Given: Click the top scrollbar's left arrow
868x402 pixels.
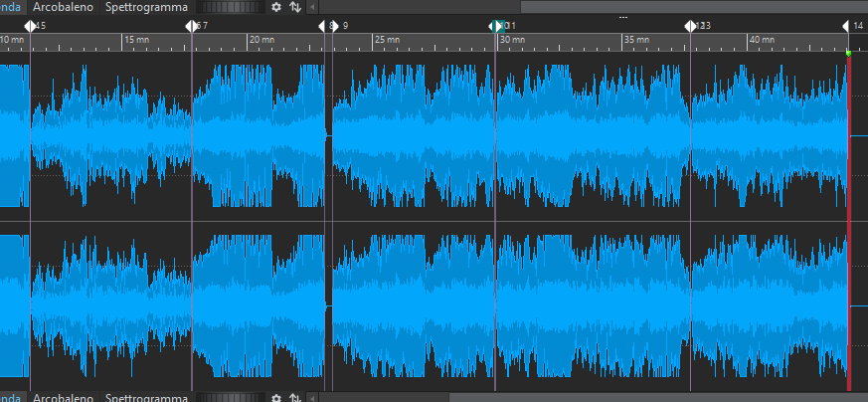Looking at the screenshot, I should 312,7.
